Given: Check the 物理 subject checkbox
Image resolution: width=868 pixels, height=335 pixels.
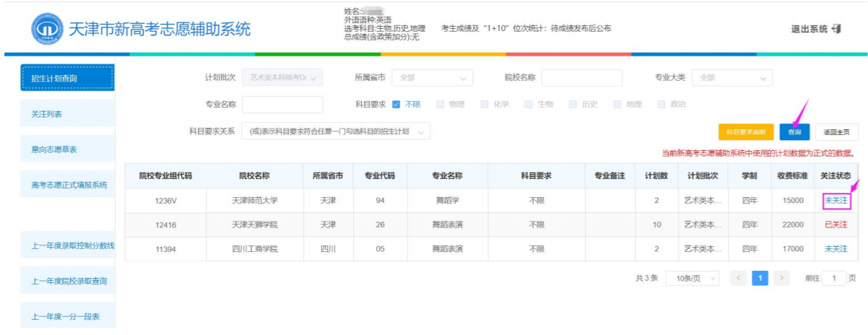Looking at the screenshot, I should (x=440, y=104).
